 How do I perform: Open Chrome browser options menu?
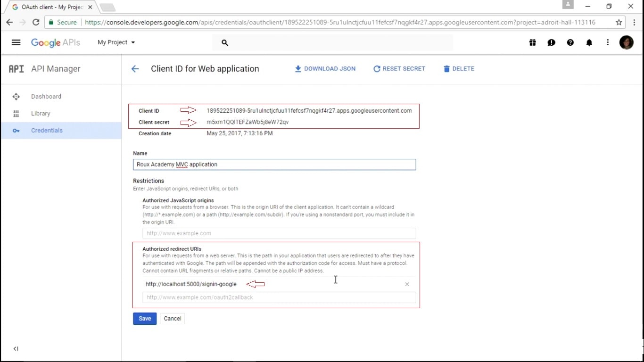pos(634,22)
